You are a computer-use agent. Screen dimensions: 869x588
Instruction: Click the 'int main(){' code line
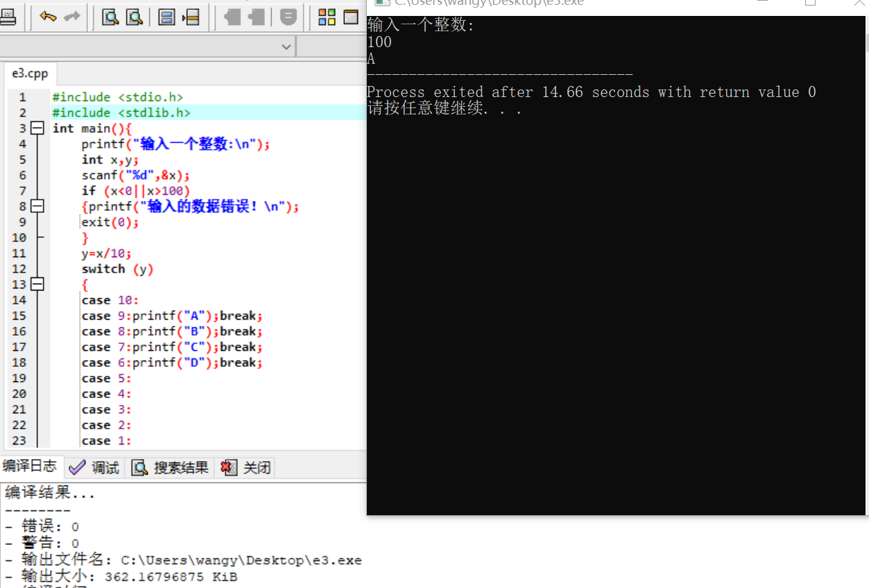click(x=92, y=128)
